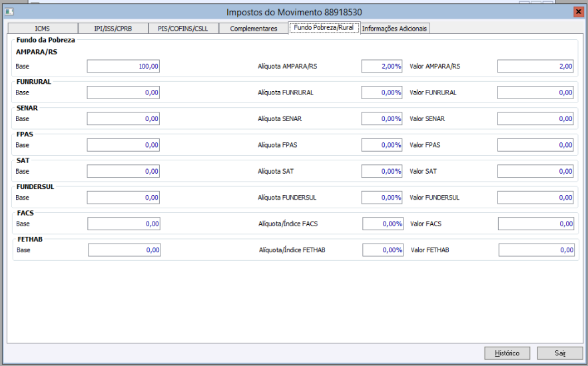Screen dimensions: 588x366
Task: Click the FACS Base field
Action: 124,224
